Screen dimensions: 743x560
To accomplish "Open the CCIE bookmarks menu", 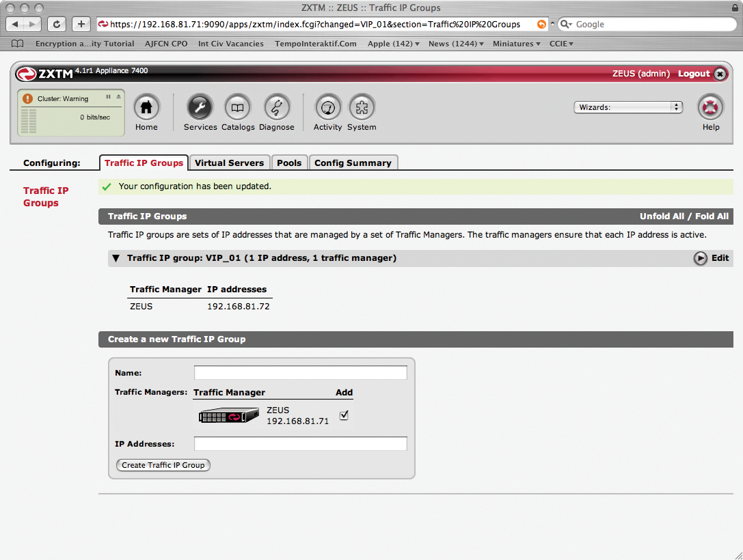I will click(561, 44).
